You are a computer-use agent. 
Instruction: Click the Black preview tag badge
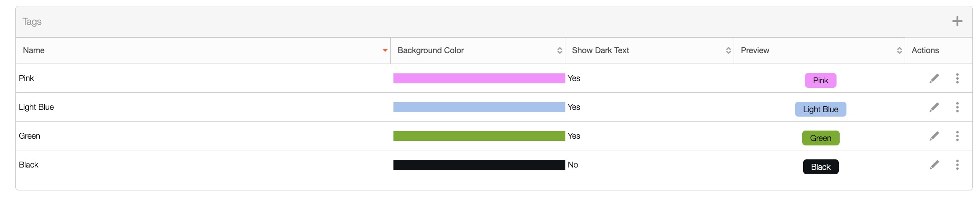click(820, 167)
